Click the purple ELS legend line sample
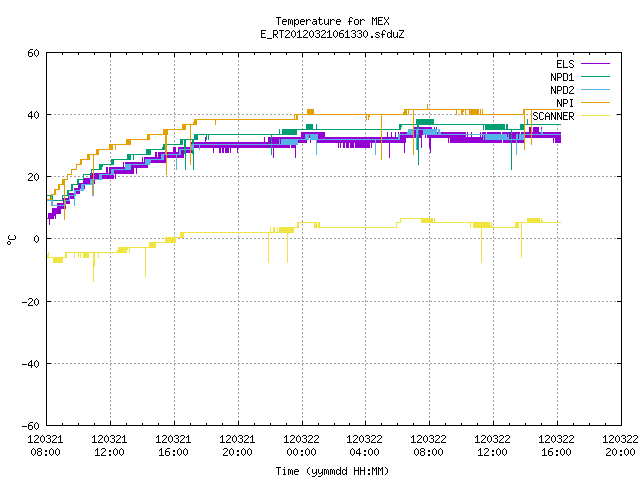640x480 pixels. tap(595, 64)
